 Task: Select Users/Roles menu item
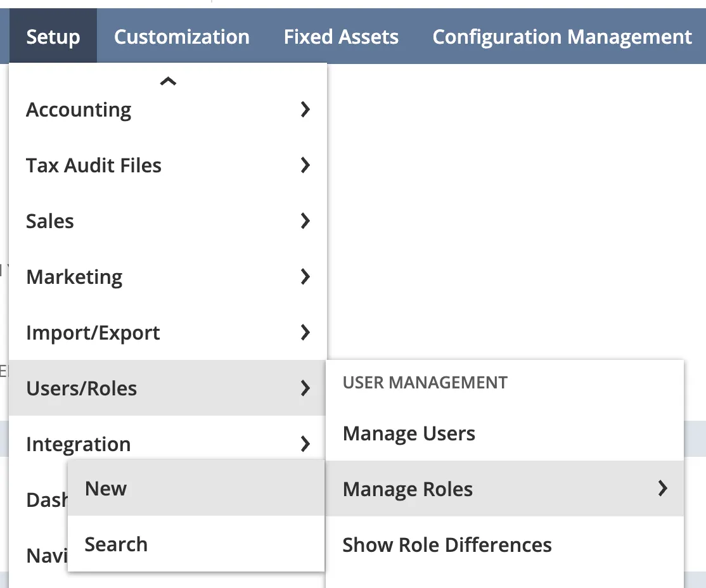pyautogui.click(x=167, y=388)
